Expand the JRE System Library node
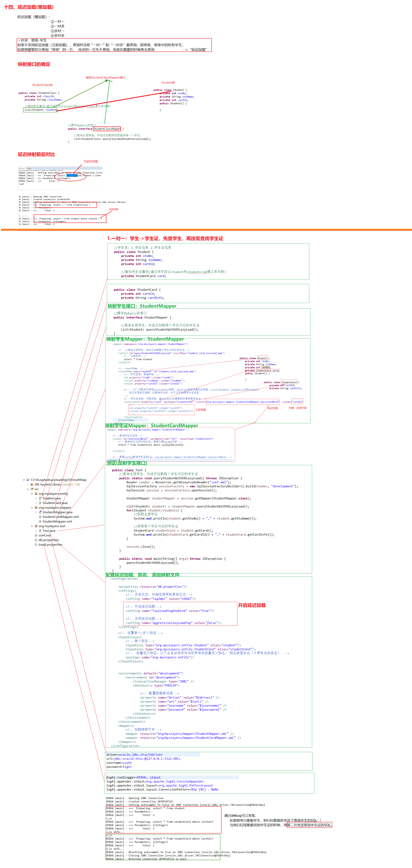Viewport: 412px width, 868px height. (28, 485)
